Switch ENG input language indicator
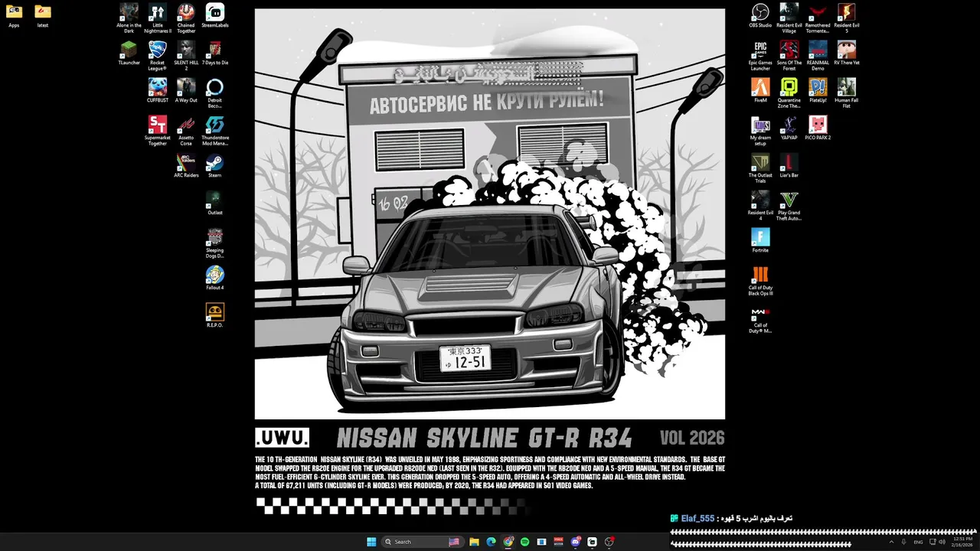This screenshot has height=551, width=980. [x=918, y=542]
